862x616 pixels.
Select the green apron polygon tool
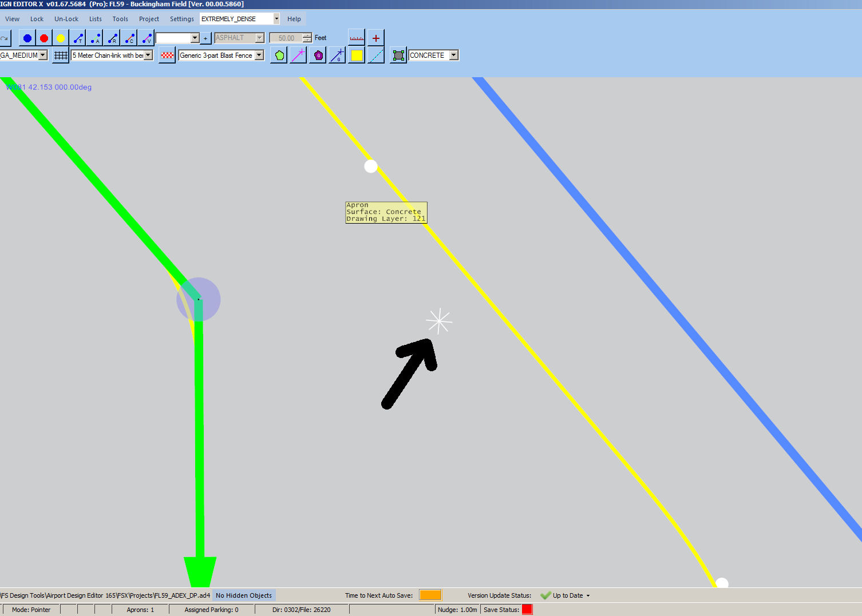(279, 55)
